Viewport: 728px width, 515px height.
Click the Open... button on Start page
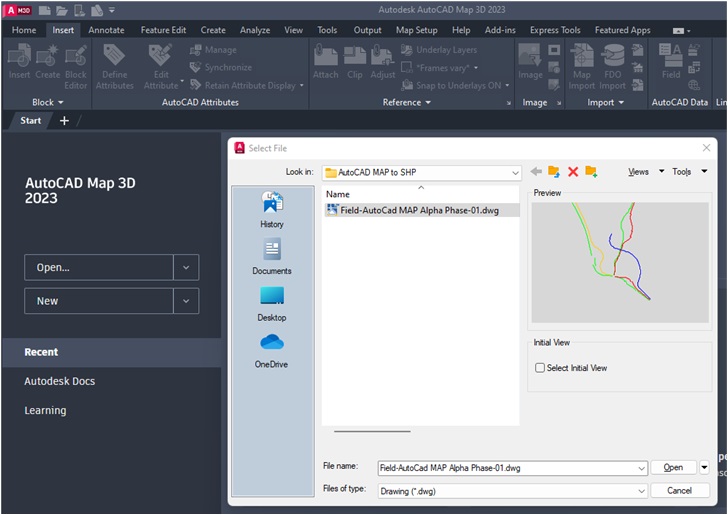[99, 267]
